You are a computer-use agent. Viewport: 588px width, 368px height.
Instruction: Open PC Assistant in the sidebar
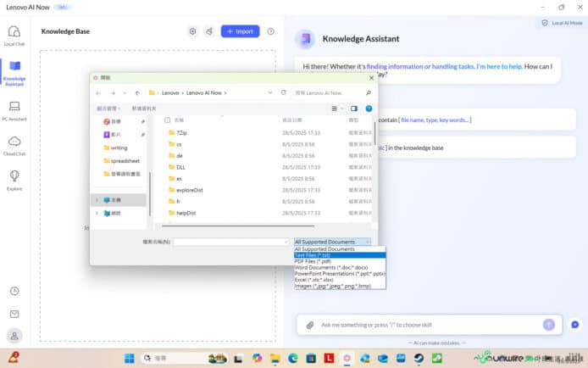[14, 111]
